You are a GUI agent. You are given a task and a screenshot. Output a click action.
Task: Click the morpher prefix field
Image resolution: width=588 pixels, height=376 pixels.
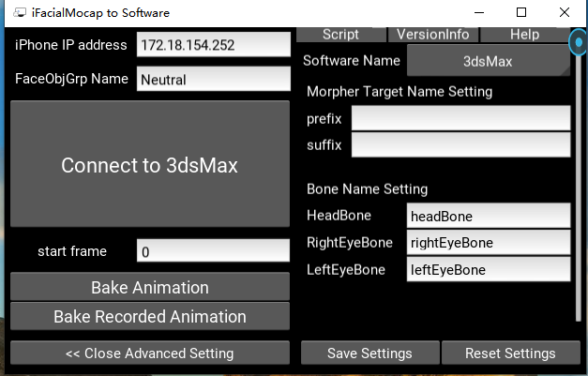[460, 118]
